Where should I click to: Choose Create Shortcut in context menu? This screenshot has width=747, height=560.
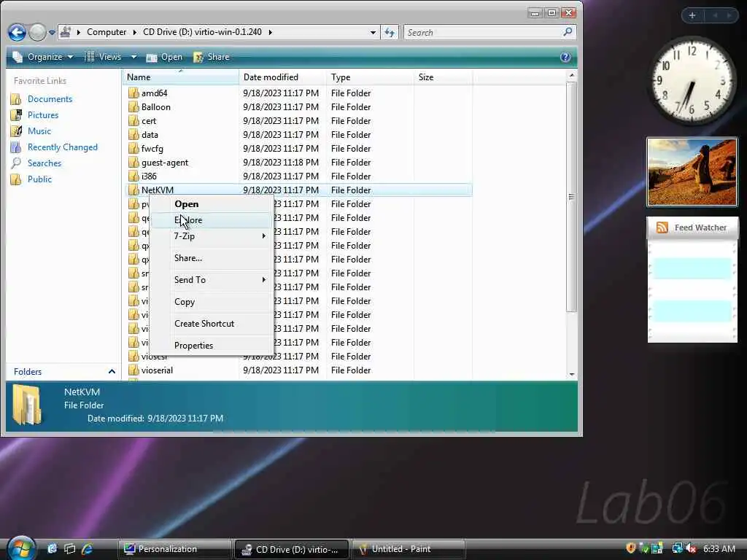pyautogui.click(x=212, y=324)
